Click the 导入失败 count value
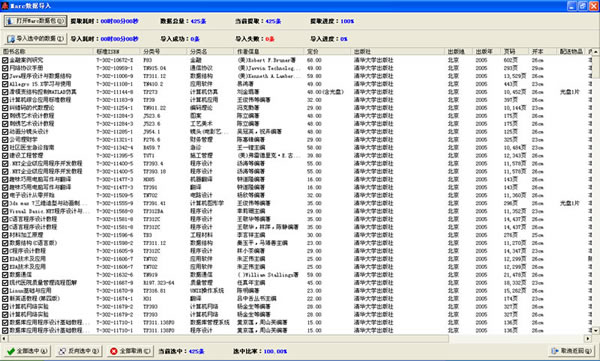This screenshot has height=361, width=600. pyautogui.click(x=270, y=39)
